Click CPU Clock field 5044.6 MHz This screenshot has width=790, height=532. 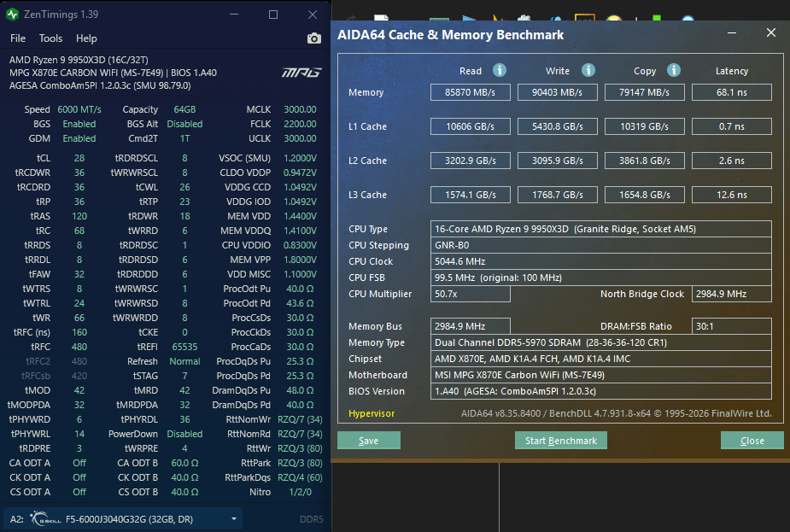click(x=600, y=261)
